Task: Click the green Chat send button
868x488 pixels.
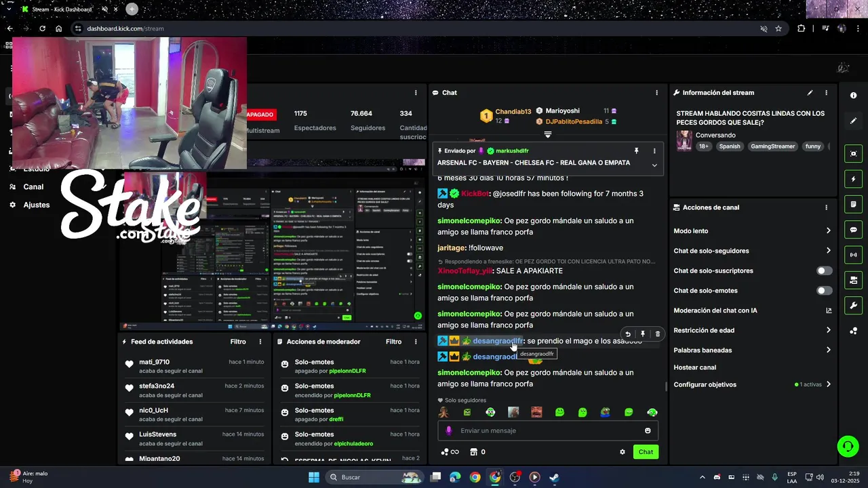Action: (x=646, y=452)
